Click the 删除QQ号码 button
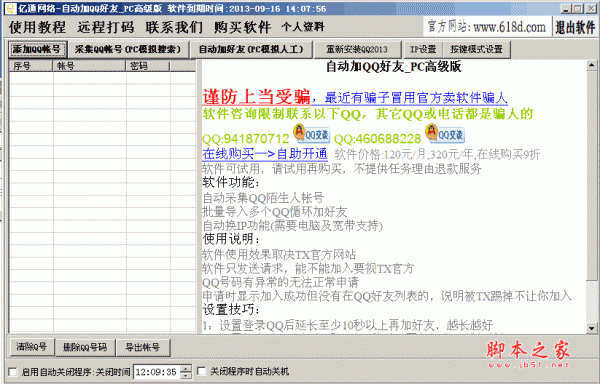This screenshot has width=600, height=384. coord(85,347)
